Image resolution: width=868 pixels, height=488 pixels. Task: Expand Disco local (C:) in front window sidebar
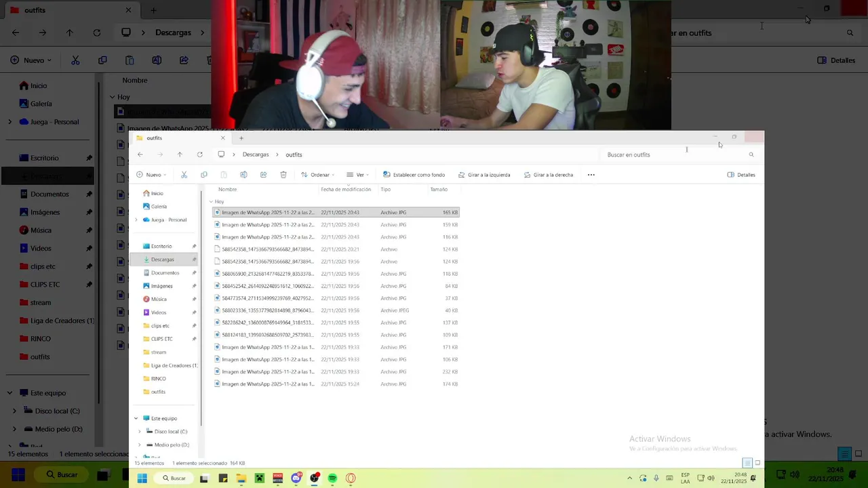140,432
